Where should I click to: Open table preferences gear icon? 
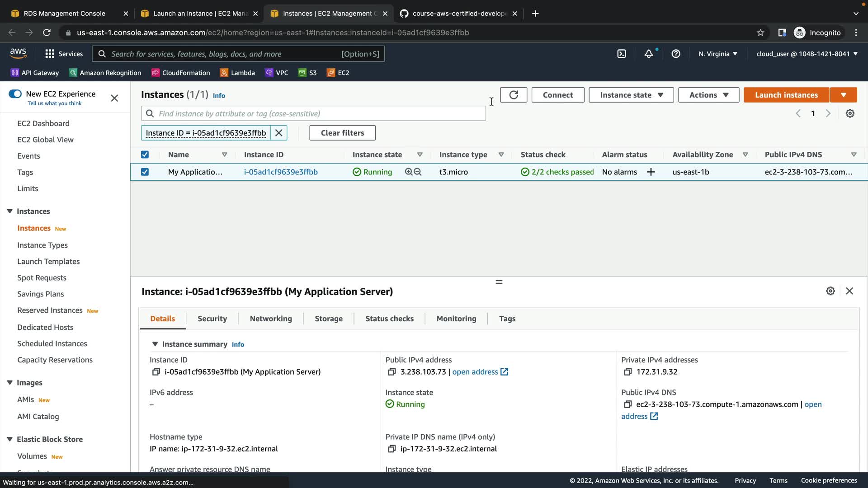(850, 113)
